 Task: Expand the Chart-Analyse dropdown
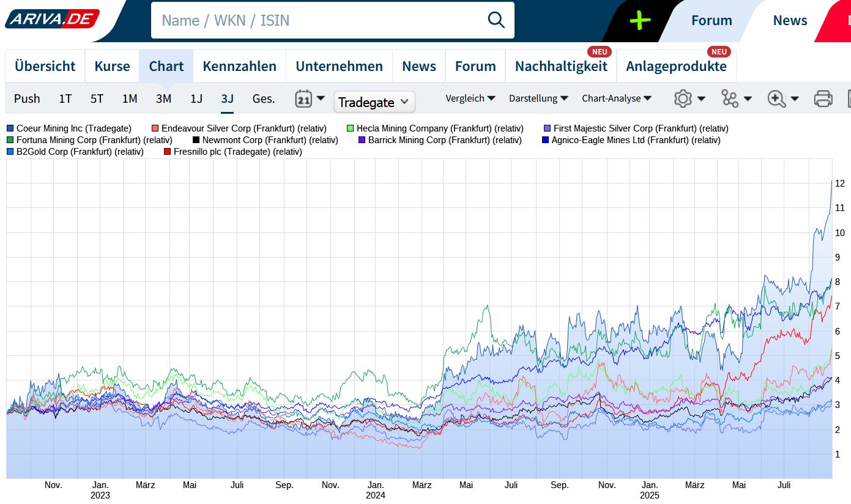tap(616, 98)
